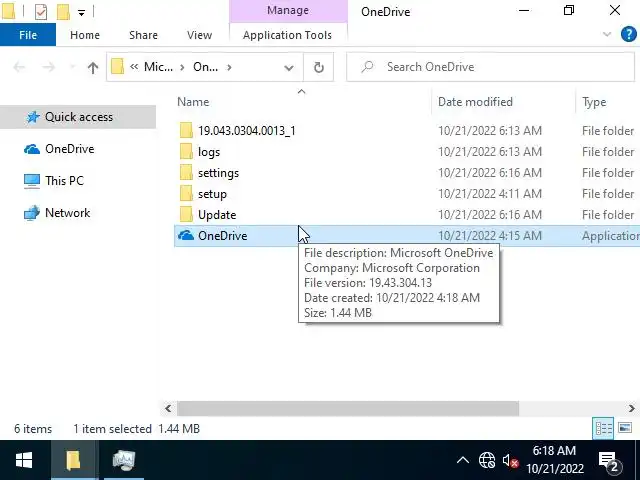Open the View ribbon tab
640x480 pixels.
(x=200, y=35)
